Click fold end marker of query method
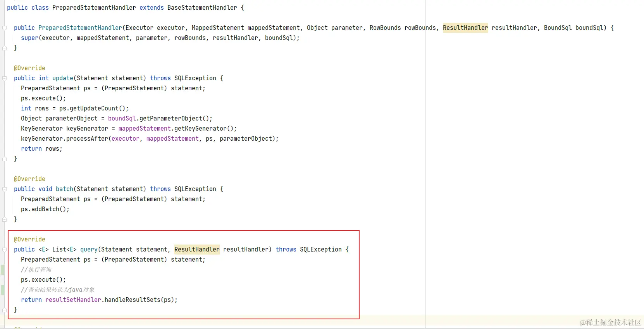 click(5, 310)
